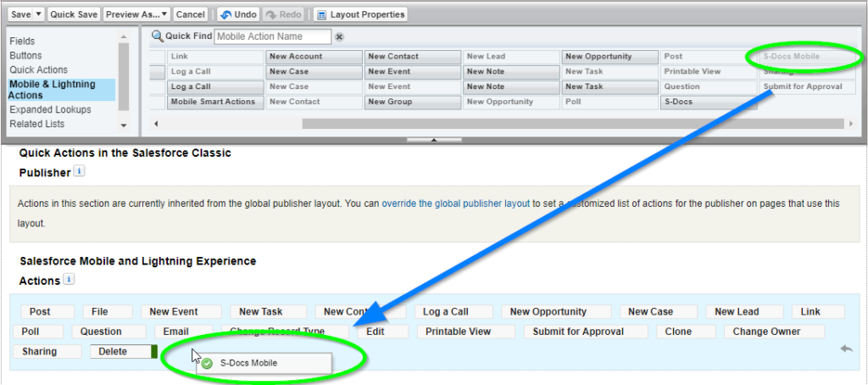
Task: Click greyed Link item in palette
Action: pyautogui.click(x=215, y=57)
